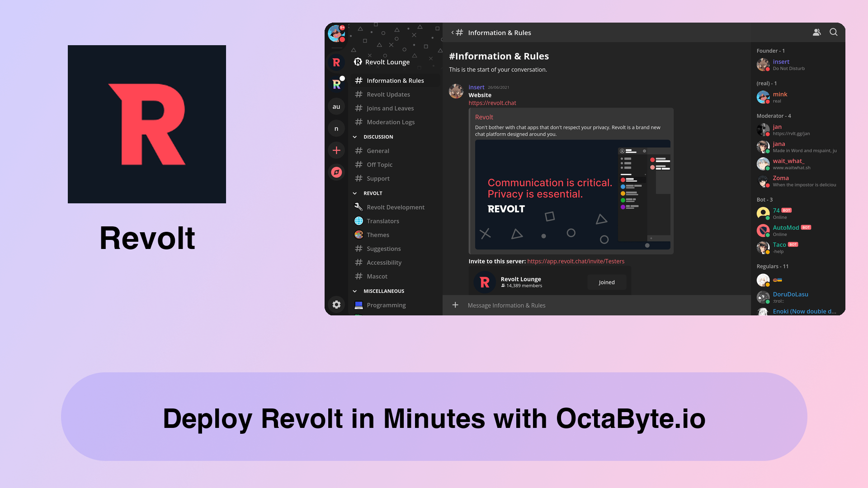Click the Themes globe icon
The height and width of the screenshot is (488, 868).
359,234
